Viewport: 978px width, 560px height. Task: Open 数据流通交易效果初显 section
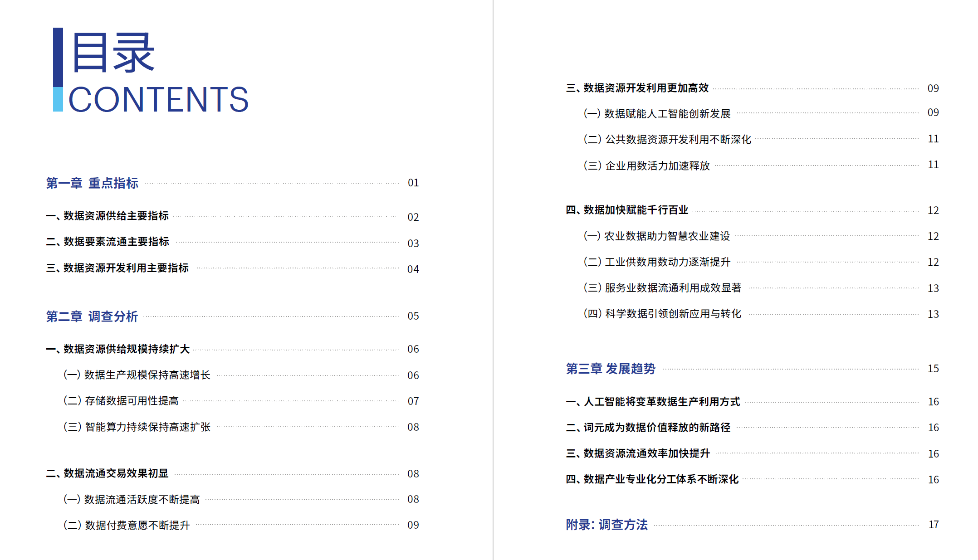click(x=108, y=473)
